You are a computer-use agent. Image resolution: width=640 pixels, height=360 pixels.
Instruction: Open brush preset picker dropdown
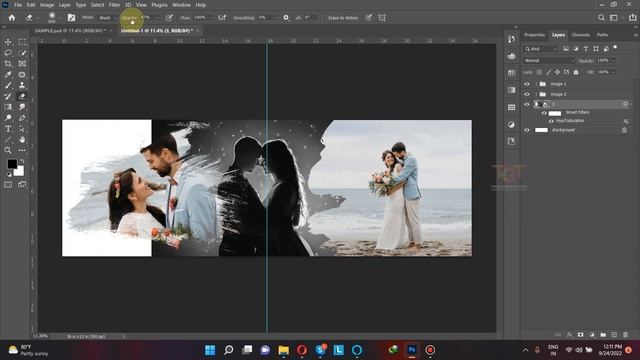pyautogui.click(x=60, y=18)
